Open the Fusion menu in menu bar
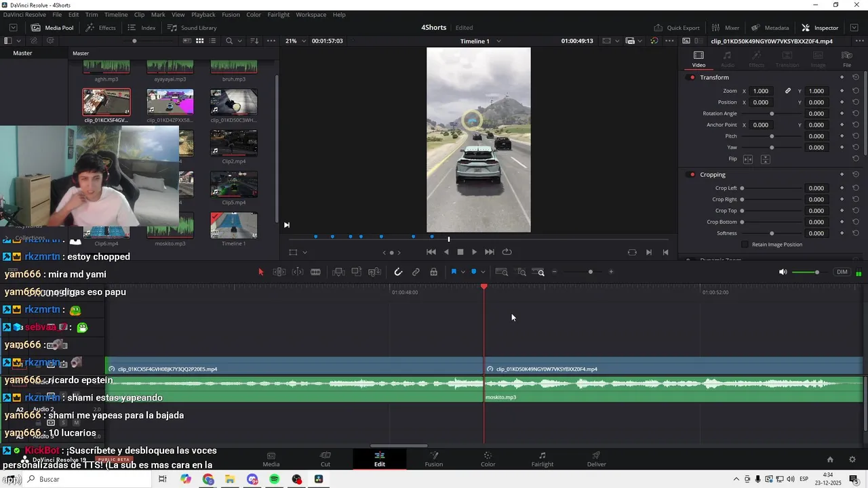Image resolution: width=868 pixels, height=488 pixels. pyautogui.click(x=231, y=14)
